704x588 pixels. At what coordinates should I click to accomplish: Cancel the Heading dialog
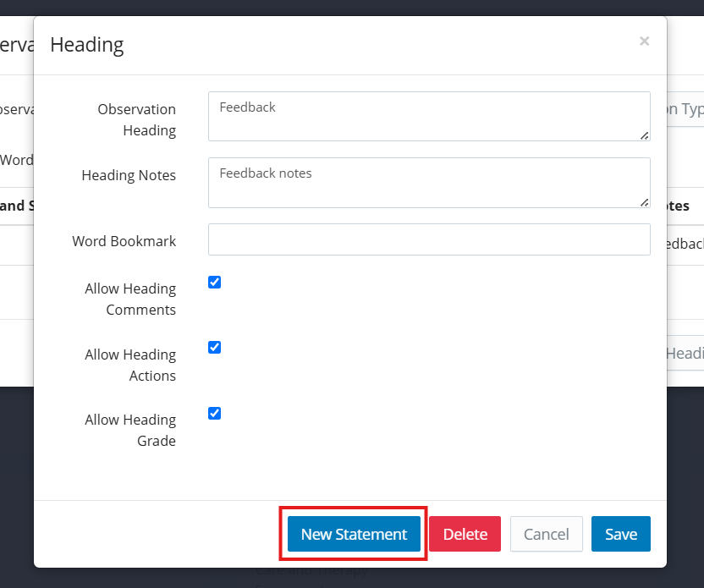point(546,534)
